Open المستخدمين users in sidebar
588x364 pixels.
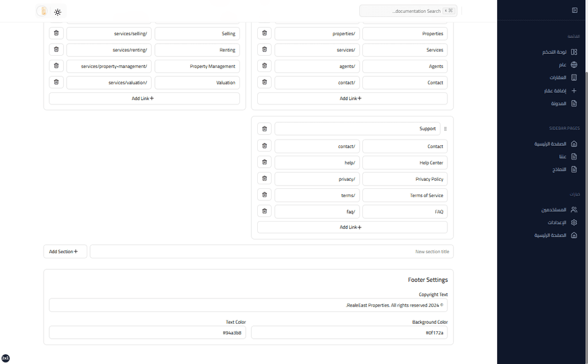click(559, 210)
